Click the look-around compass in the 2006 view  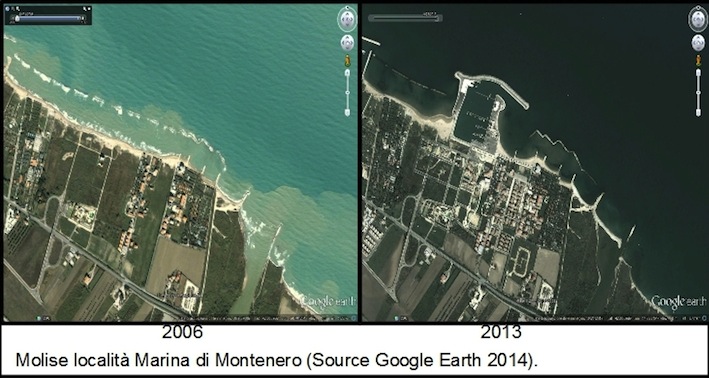click(347, 19)
